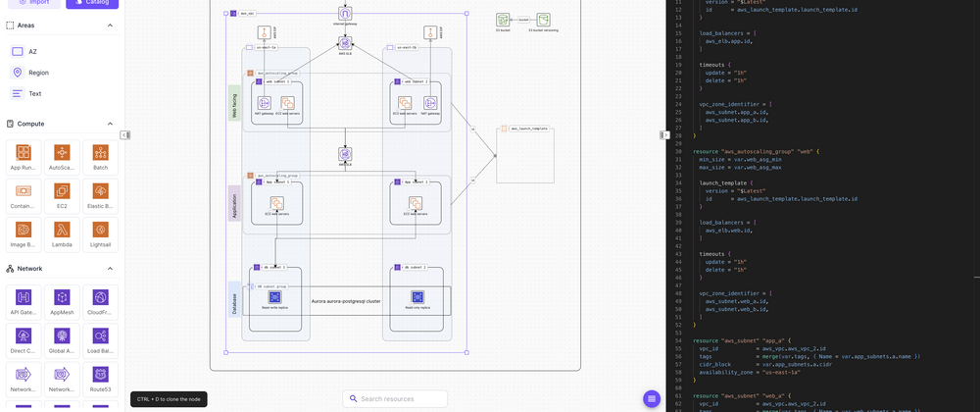Select the S3 bucket node in diagram
The height and width of the screenshot is (412, 980).
(x=503, y=20)
